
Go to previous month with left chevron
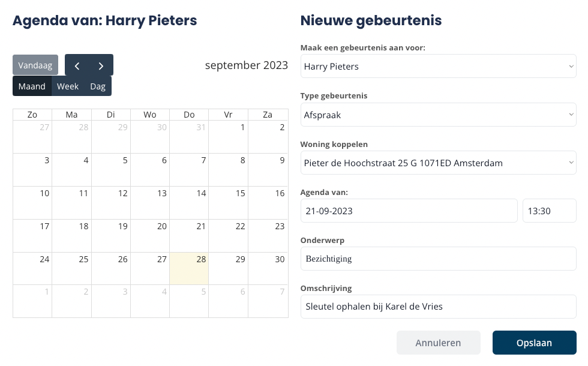[77, 65]
